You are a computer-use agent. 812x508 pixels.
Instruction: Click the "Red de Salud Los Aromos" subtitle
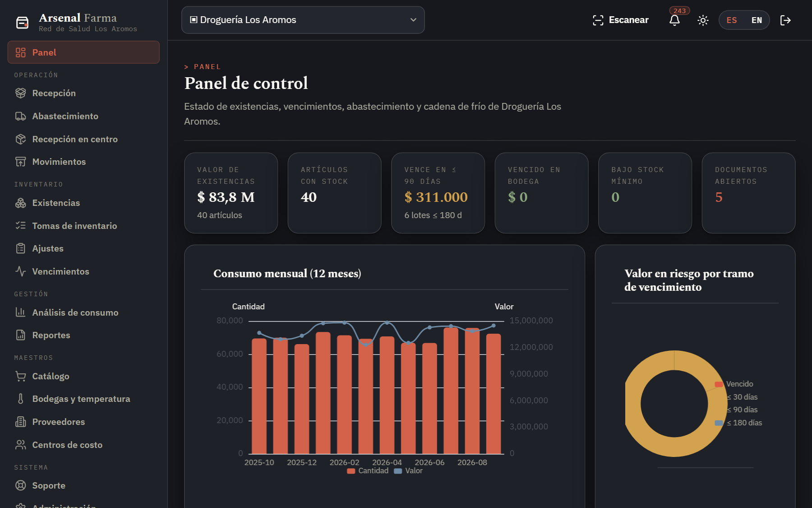pos(88,29)
